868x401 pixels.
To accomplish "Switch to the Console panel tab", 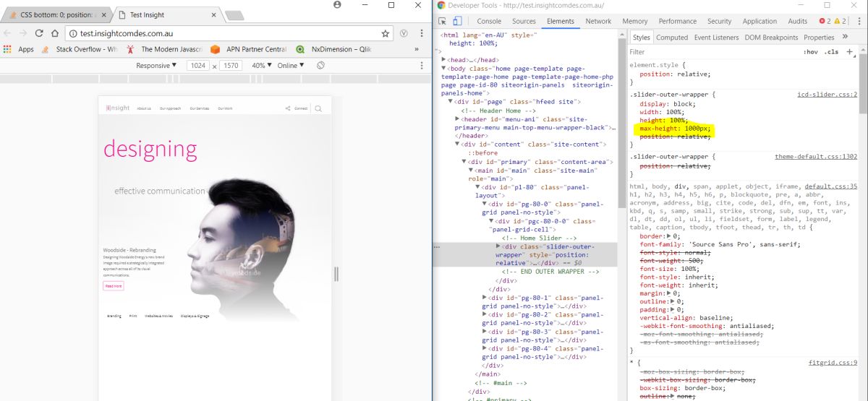I will coord(489,22).
